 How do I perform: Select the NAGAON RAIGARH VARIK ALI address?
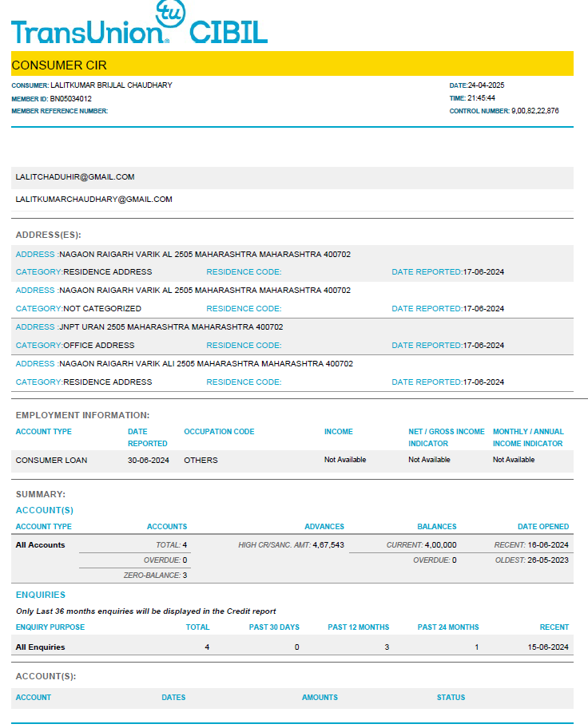[x=206, y=363]
